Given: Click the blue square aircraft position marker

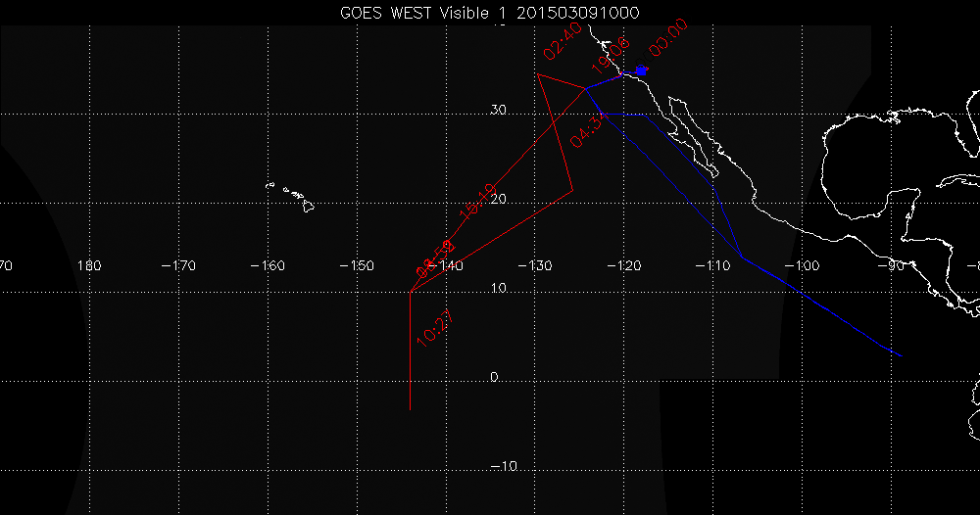Looking at the screenshot, I should click(641, 70).
